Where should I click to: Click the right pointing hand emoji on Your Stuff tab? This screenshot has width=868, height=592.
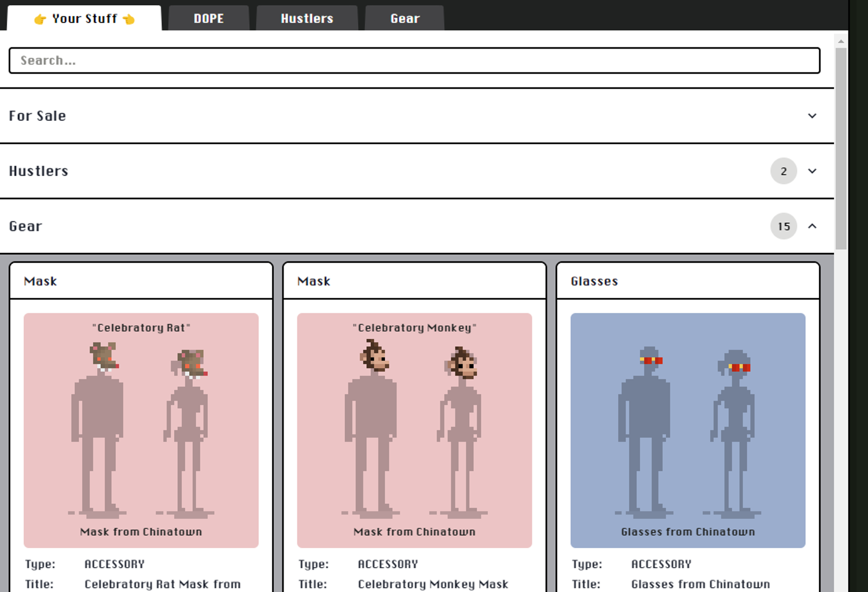click(x=128, y=19)
